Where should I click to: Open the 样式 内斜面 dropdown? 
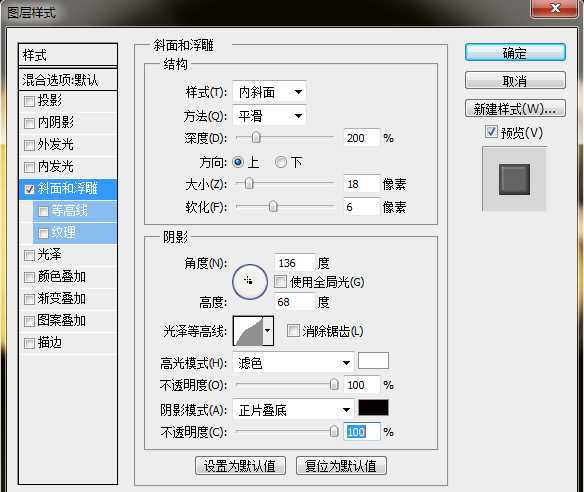coord(269,92)
